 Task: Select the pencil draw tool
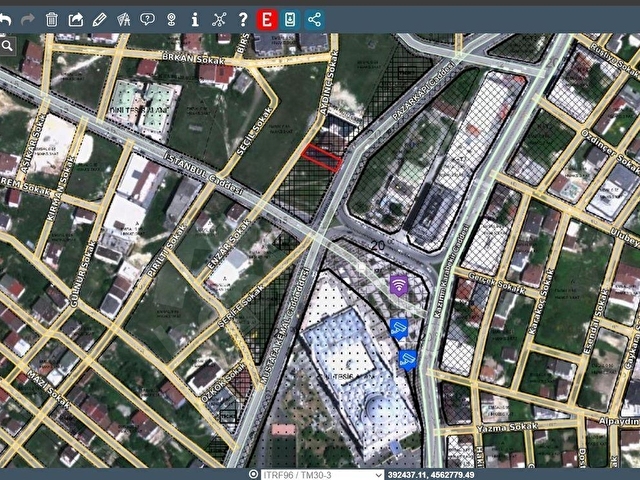coord(99,19)
